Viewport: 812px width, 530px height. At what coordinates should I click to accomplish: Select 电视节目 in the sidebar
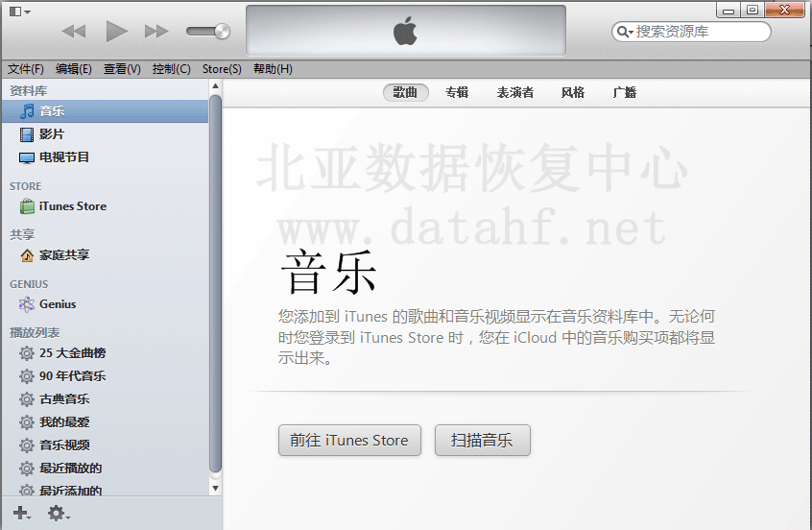pyautogui.click(x=106, y=157)
